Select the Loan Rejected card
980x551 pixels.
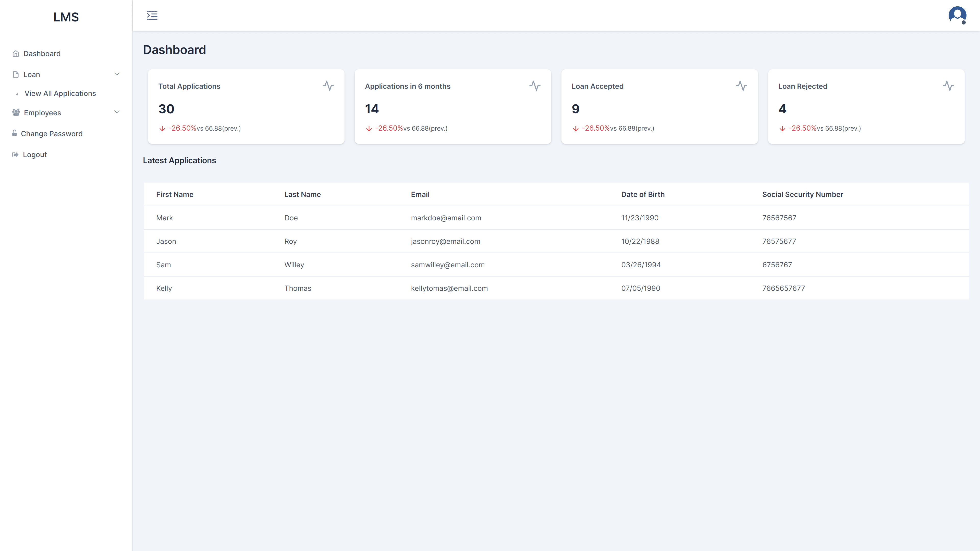click(x=866, y=106)
